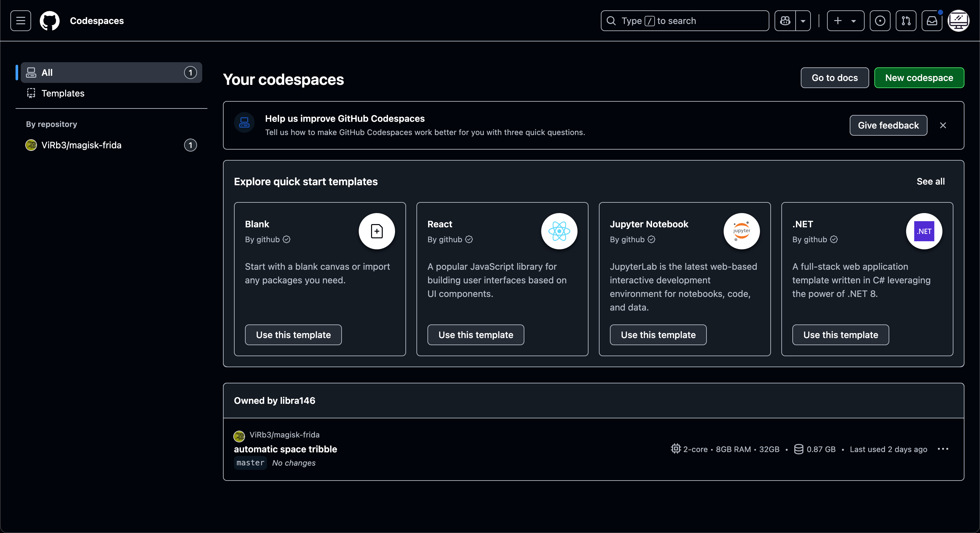Open the issues icon in header
The height and width of the screenshot is (533, 980).
[880, 20]
